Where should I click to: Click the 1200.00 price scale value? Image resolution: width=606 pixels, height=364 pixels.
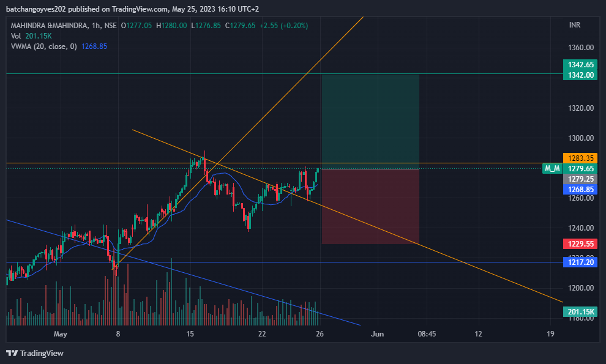tap(581, 288)
